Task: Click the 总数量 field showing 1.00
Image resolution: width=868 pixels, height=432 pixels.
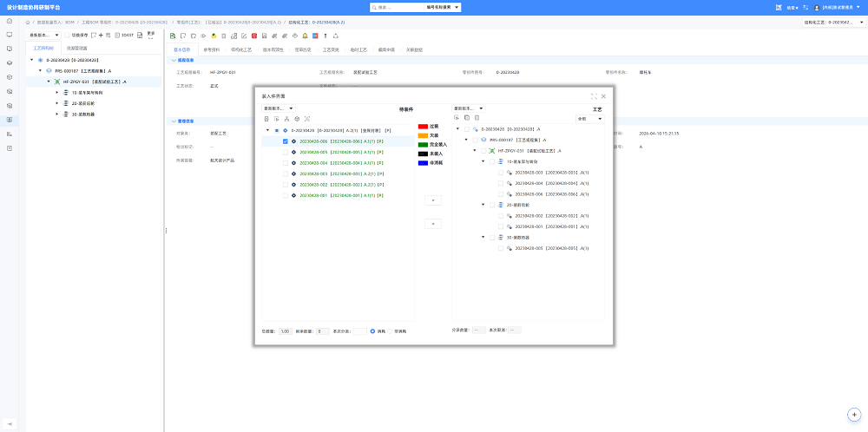Action: click(286, 331)
